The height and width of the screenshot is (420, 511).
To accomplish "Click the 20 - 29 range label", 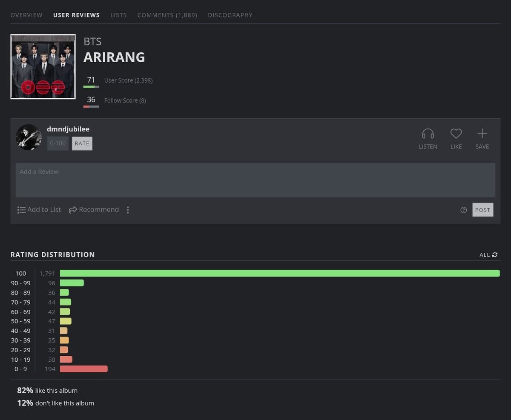I will click(20, 350).
